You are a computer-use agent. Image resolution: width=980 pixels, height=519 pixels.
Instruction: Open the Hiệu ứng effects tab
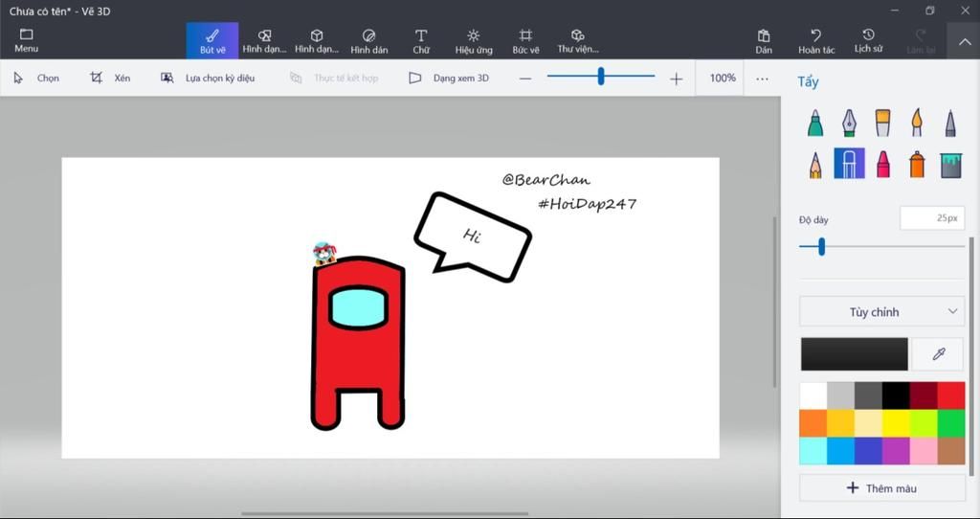click(474, 40)
